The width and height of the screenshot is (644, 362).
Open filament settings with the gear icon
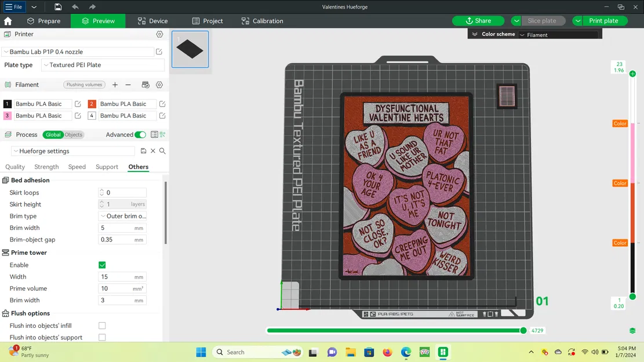[x=159, y=85]
